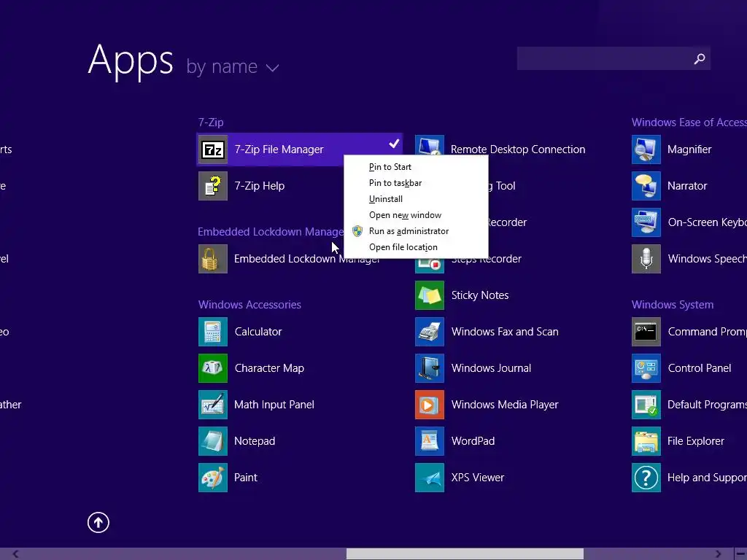Open Character Map icon
This screenshot has height=560, width=747.
tap(212, 368)
